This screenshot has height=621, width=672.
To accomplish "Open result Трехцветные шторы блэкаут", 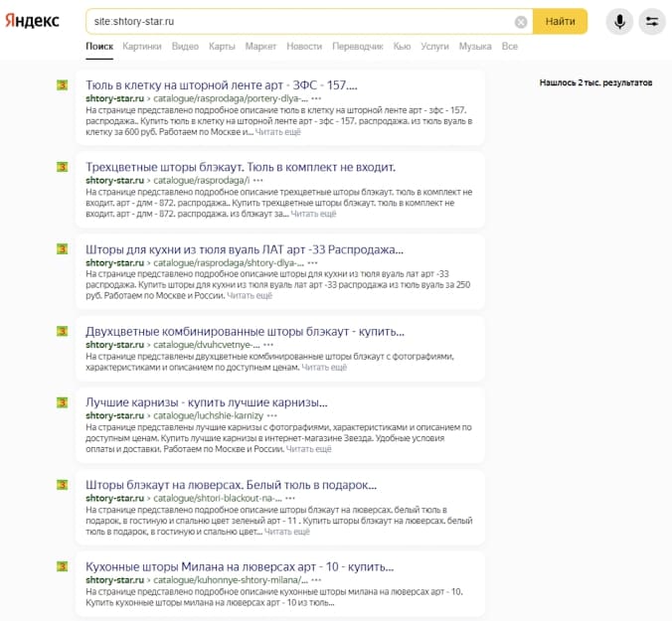I will [241, 167].
